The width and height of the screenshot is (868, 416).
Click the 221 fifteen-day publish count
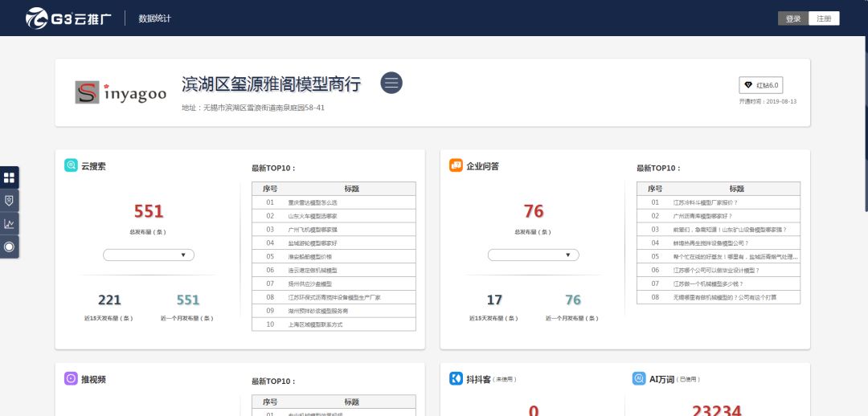(x=109, y=300)
